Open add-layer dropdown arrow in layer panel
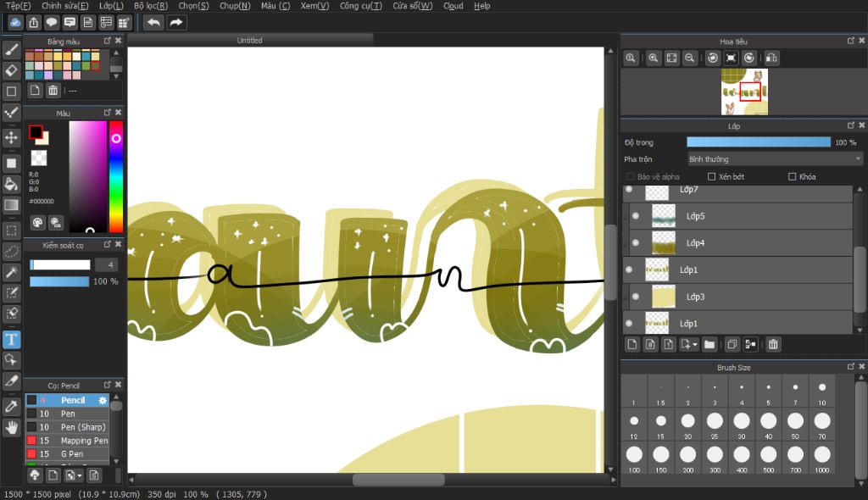This screenshot has height=500, width=868. 695,344
